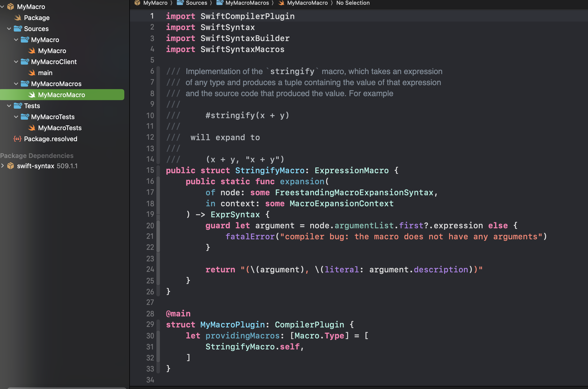Viewport: 588px width, 389px height.
Task: Click the Package swift file icon
Action: coord(18,18)
